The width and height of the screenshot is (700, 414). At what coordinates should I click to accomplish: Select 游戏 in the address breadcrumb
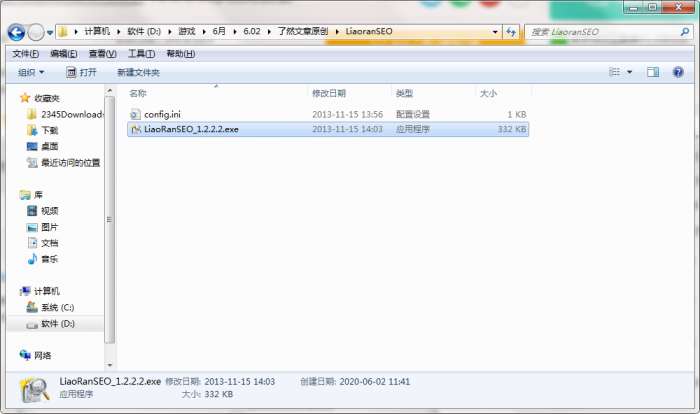click(x=187, y=31)
